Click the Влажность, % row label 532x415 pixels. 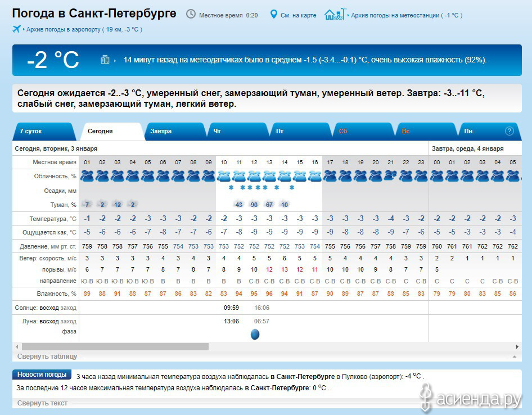[x=57, y=294]
